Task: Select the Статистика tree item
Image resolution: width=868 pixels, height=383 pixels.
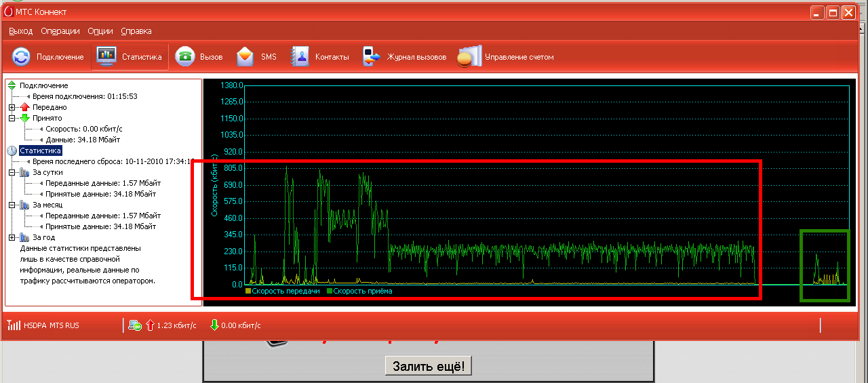Action: click(41, 150)
